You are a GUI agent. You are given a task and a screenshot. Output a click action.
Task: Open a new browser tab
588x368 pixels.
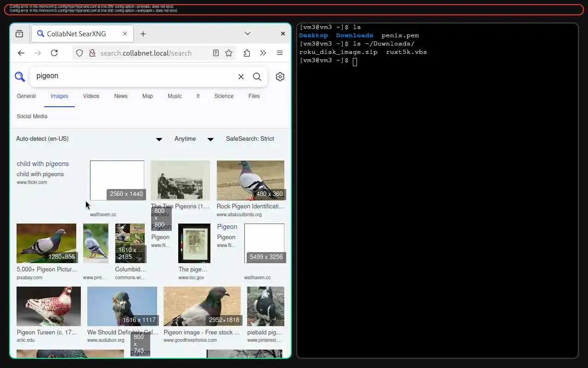point(143,34)
